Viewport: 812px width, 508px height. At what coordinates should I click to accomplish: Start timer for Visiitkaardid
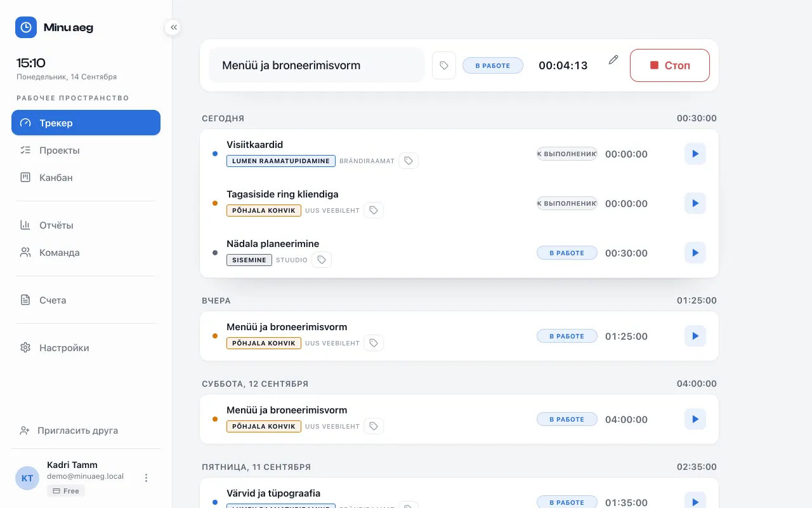(x=695, y=154)
